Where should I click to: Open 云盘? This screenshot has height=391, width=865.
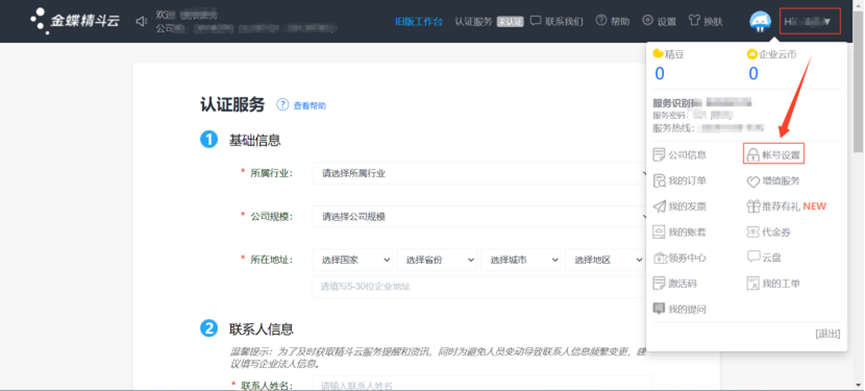[772, 258]
